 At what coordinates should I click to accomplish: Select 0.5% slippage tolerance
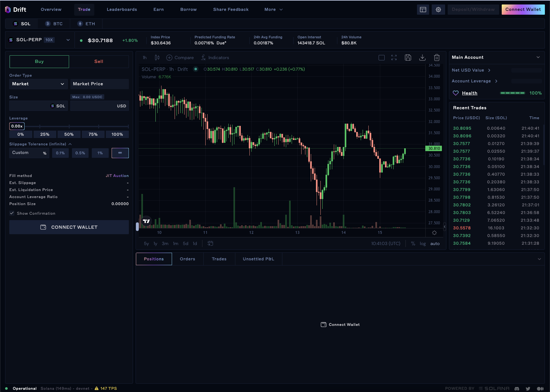coord(80,153)
